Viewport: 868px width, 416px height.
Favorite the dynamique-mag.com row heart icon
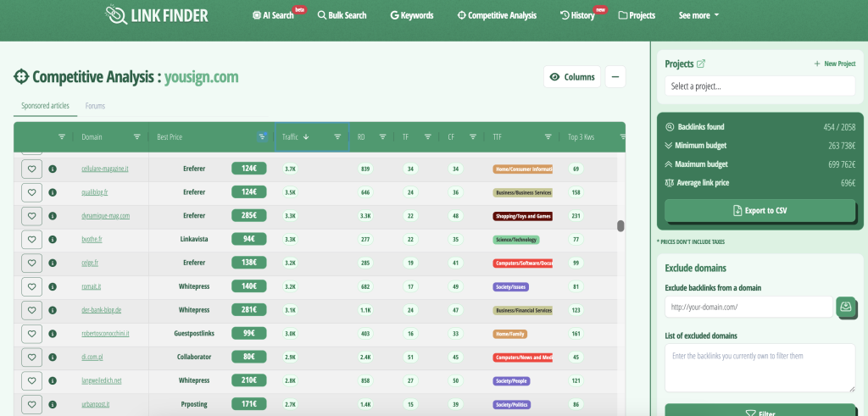point(31,216)
